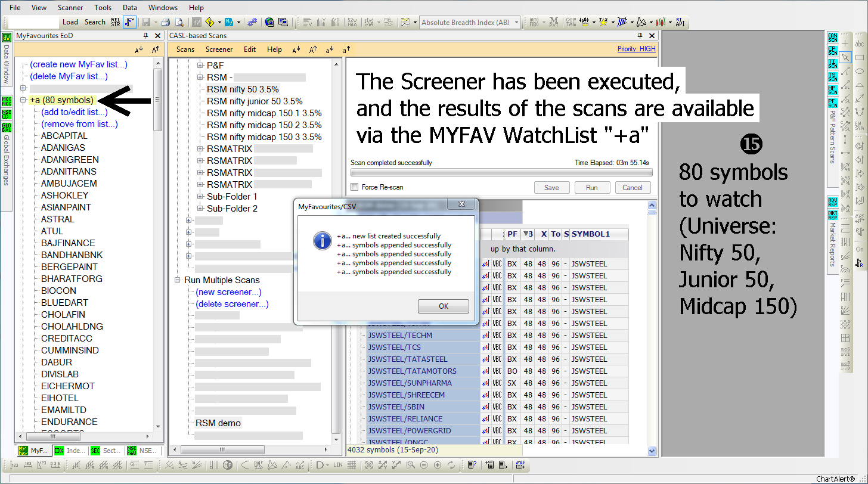
Task: Select the ellipse drawing tool
Action: pyautogui.click(x=860, y=71)
